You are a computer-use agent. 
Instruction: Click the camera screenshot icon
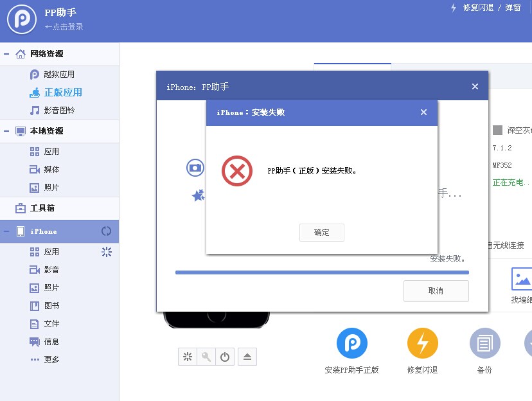pos(195,168)
